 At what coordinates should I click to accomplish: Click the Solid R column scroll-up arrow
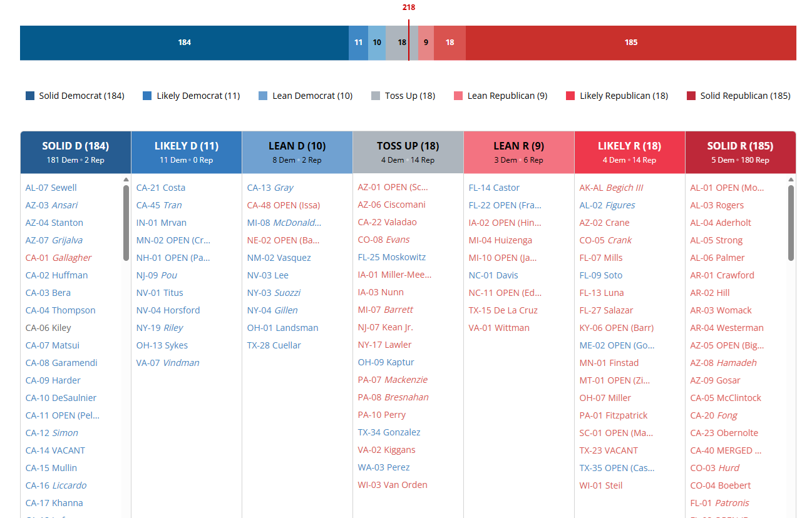click(791, 180)
